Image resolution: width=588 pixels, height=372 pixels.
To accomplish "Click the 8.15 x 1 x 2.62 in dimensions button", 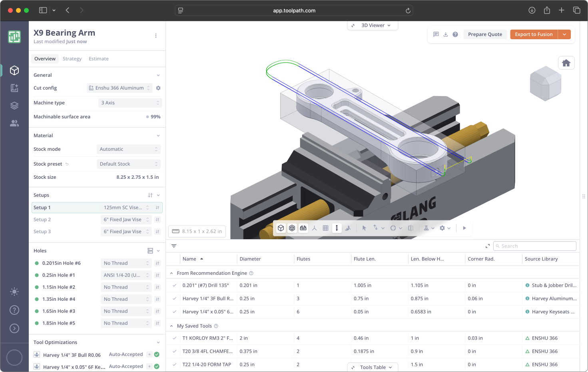I will click(197, 231).
